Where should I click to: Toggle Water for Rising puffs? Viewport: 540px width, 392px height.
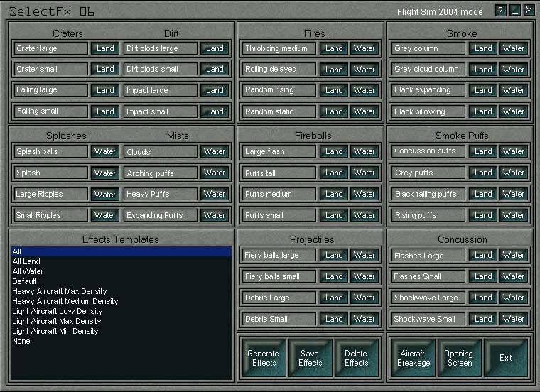[x=513, y=215]
